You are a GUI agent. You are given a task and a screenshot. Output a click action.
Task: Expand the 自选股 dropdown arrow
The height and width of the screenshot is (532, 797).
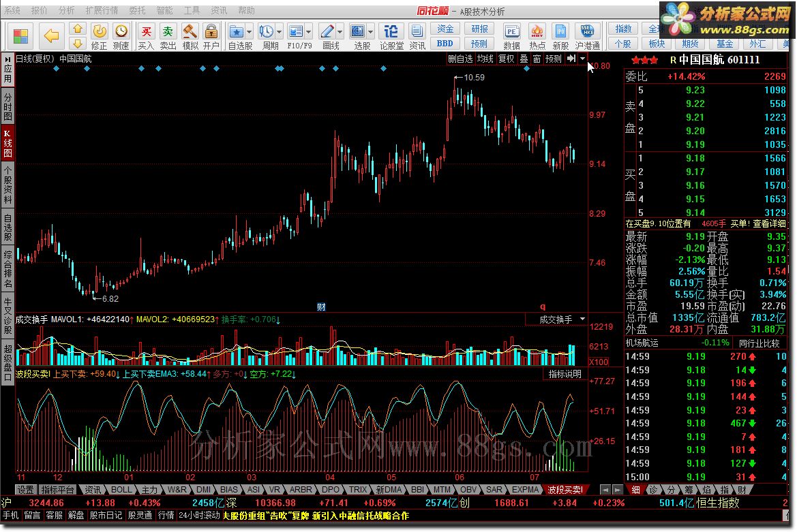(250, 32)
